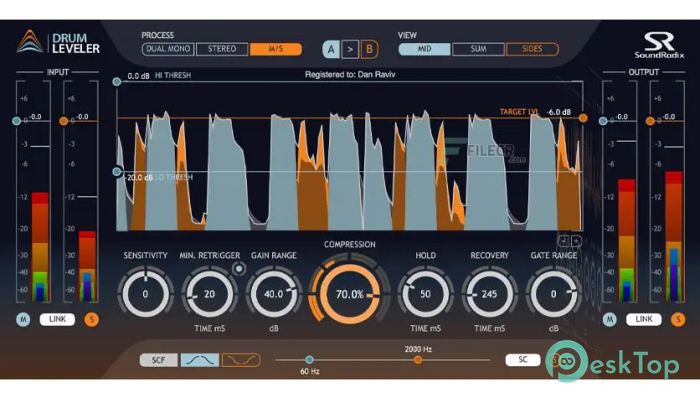Switch to preset slot B
This screenshot has width=700, height=400.
pyautogui.click(x=369, y=49)
